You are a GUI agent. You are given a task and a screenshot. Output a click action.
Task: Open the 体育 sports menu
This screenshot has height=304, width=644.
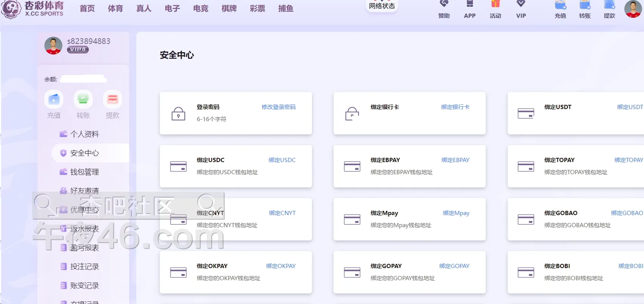115,9
